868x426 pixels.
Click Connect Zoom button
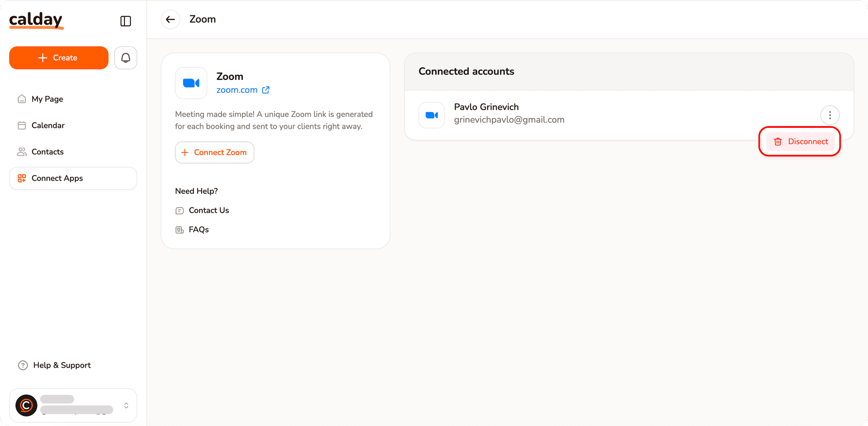pyautogui.click(x=215, y=153)
